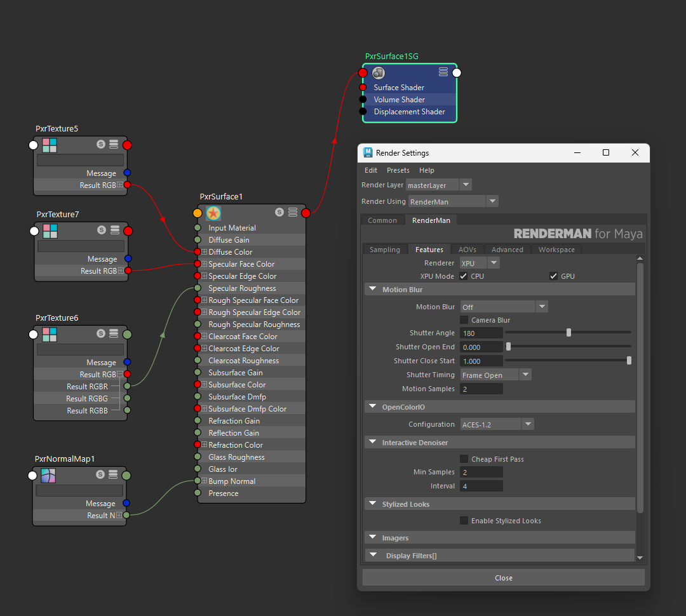
Task: Collapse the Imagers section
Action: [373, 537]
